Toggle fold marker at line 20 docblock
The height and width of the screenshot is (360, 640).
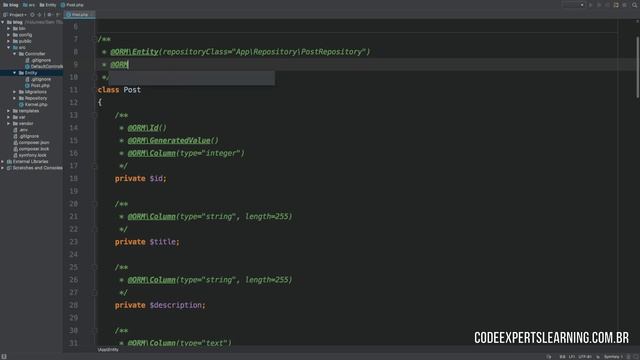point(95,204)
